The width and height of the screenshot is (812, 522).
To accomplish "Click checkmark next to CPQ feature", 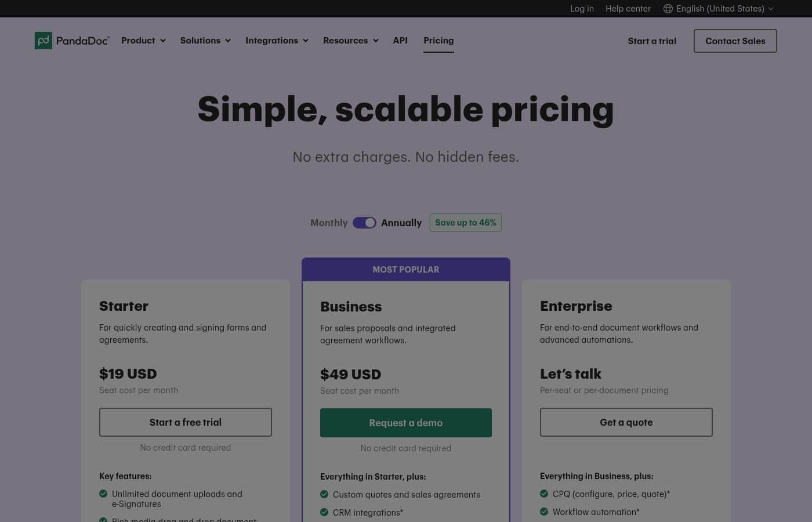I will (x=544, y=494).
